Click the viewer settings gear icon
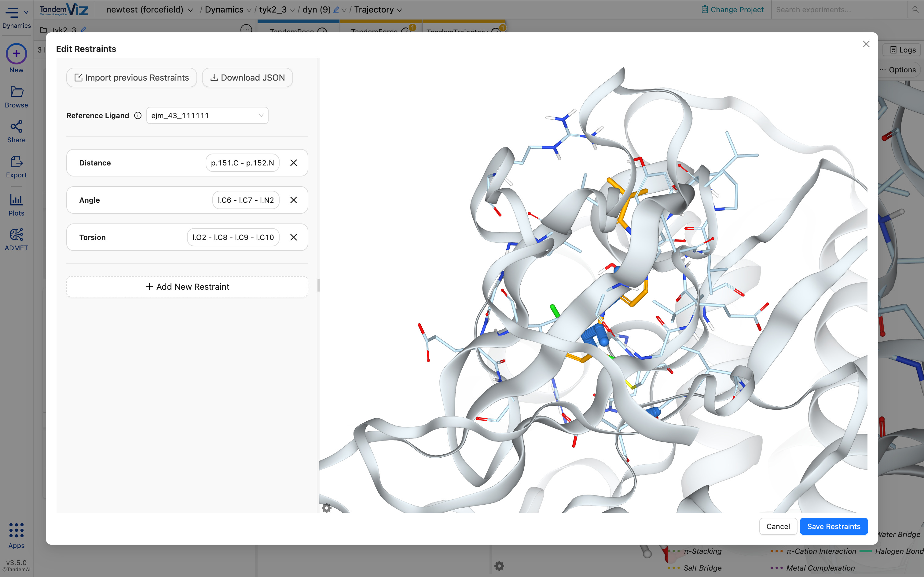This screenshot has height=577, width=924. (x=326, y=507)
